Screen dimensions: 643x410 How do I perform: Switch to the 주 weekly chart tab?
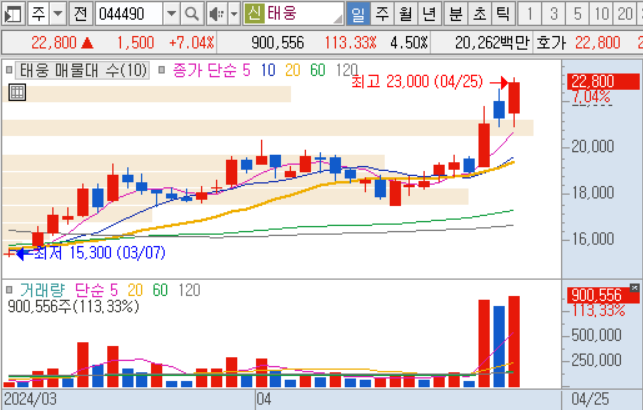pos(382,14)
